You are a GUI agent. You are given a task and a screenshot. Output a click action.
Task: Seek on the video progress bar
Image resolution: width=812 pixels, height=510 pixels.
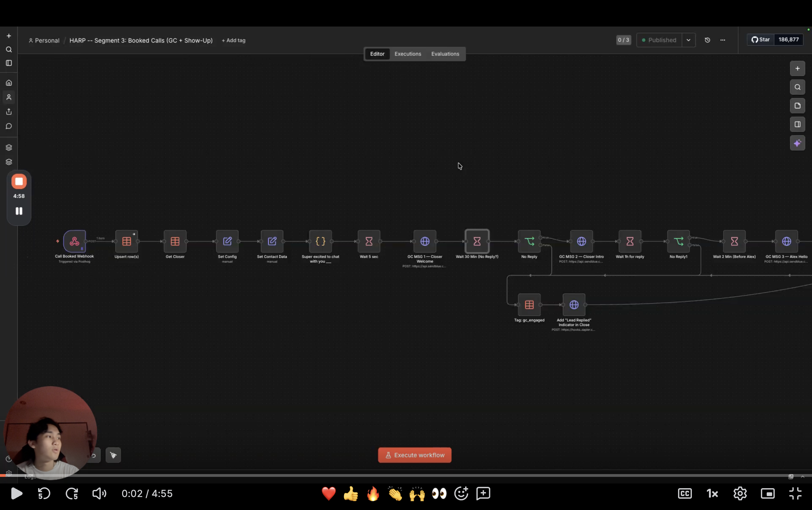(406, 475)
